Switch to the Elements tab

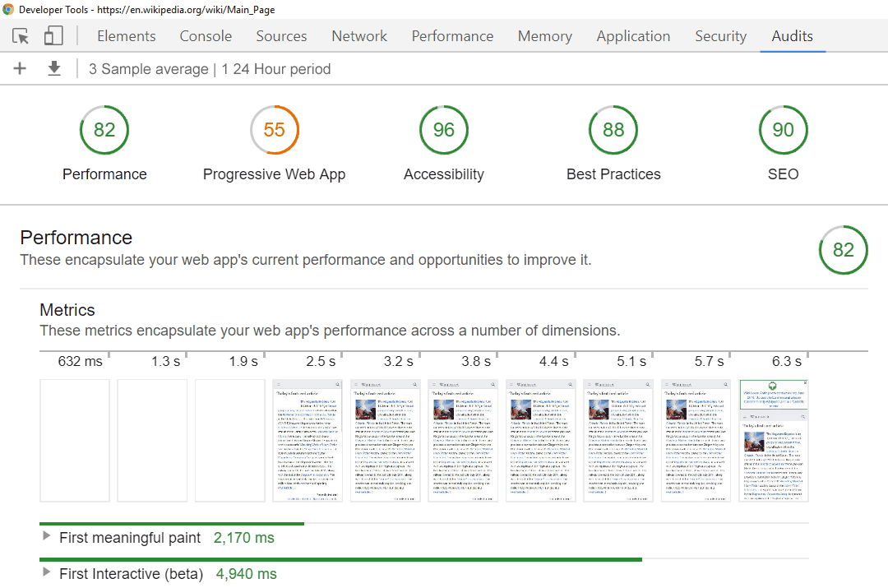pos(126,36)
